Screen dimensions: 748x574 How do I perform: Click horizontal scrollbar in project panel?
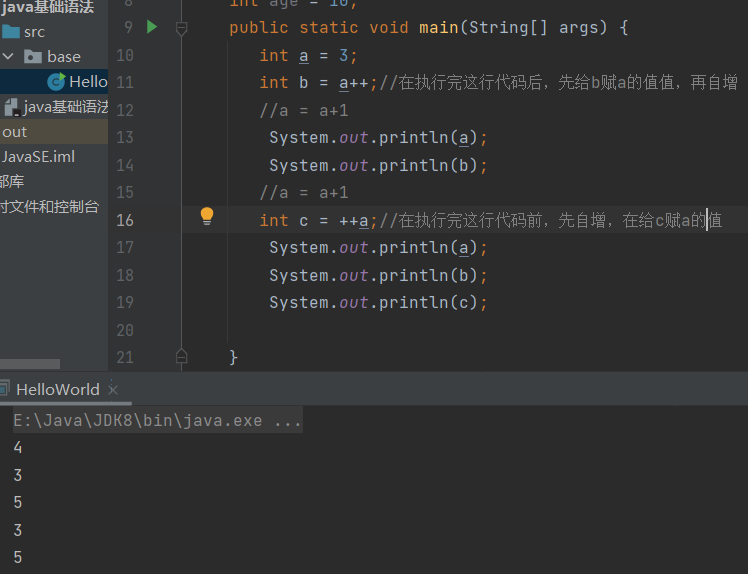point(30,364)
